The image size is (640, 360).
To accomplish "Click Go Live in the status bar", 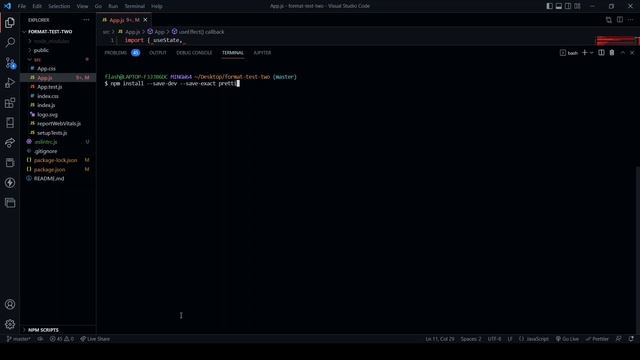I will [567, 339].
